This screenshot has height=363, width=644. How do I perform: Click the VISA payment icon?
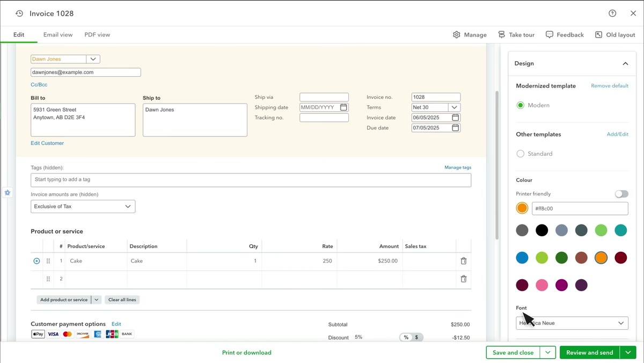click(53, 334)
